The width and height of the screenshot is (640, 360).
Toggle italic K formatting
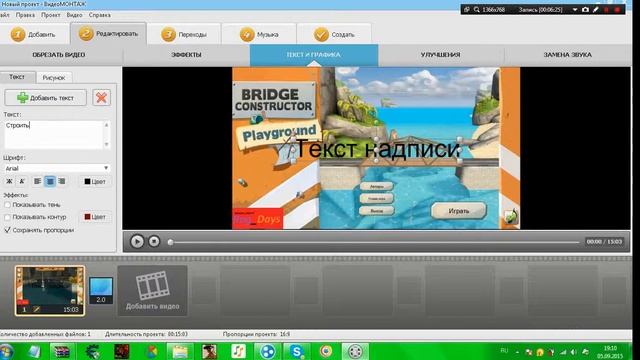tap(22, 181)
